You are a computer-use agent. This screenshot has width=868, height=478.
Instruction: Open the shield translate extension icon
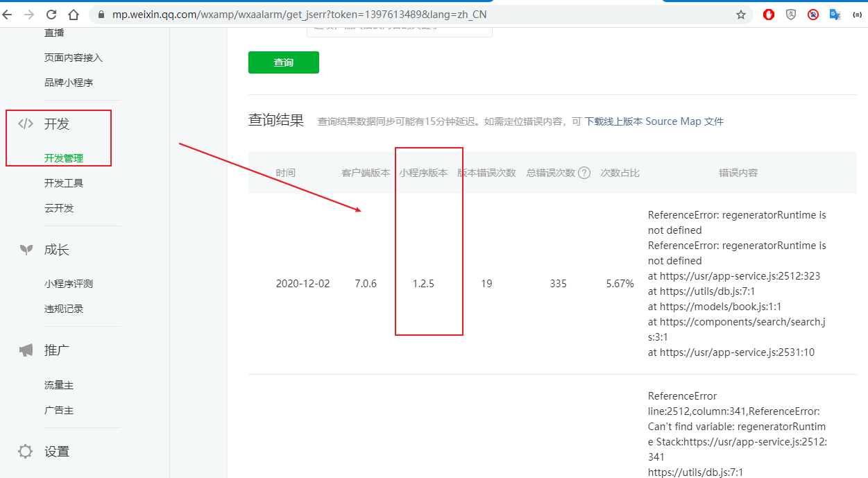791,15
